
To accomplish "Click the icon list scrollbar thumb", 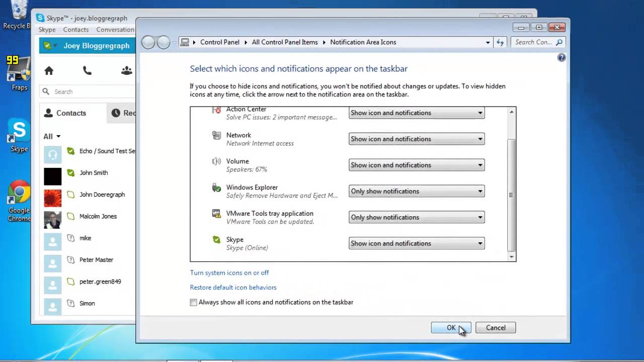I will [511, 195].
